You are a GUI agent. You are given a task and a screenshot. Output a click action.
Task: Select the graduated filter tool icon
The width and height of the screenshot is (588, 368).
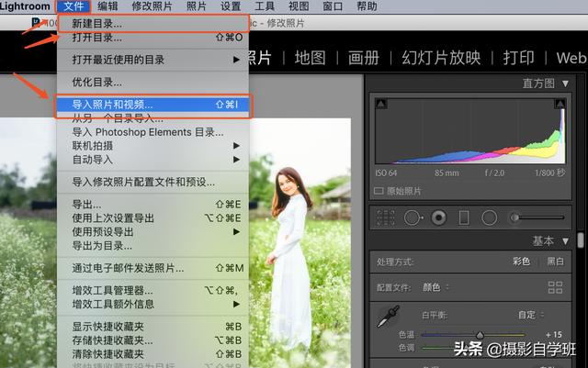464,217
